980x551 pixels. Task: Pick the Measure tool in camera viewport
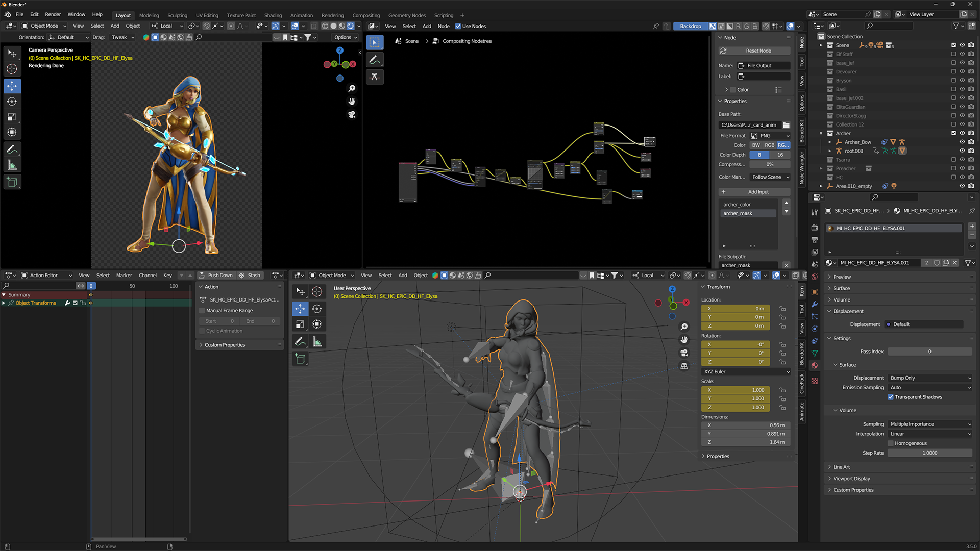[12, 165]
